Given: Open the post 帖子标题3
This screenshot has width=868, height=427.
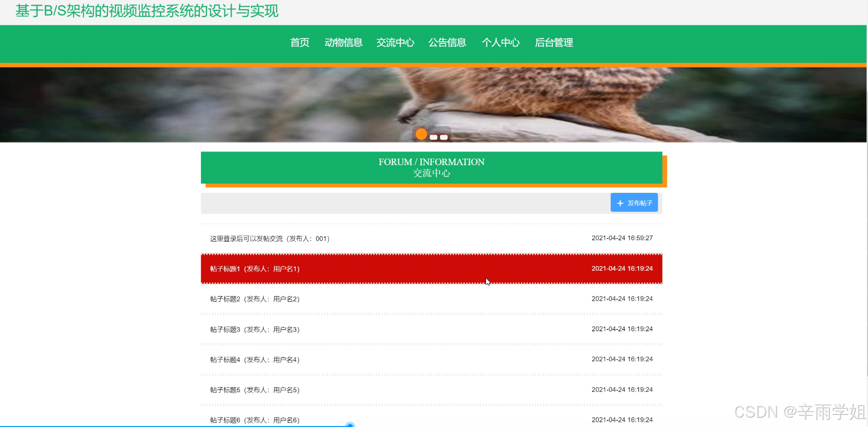Looking at the screenshot, I should coord(254,329).
